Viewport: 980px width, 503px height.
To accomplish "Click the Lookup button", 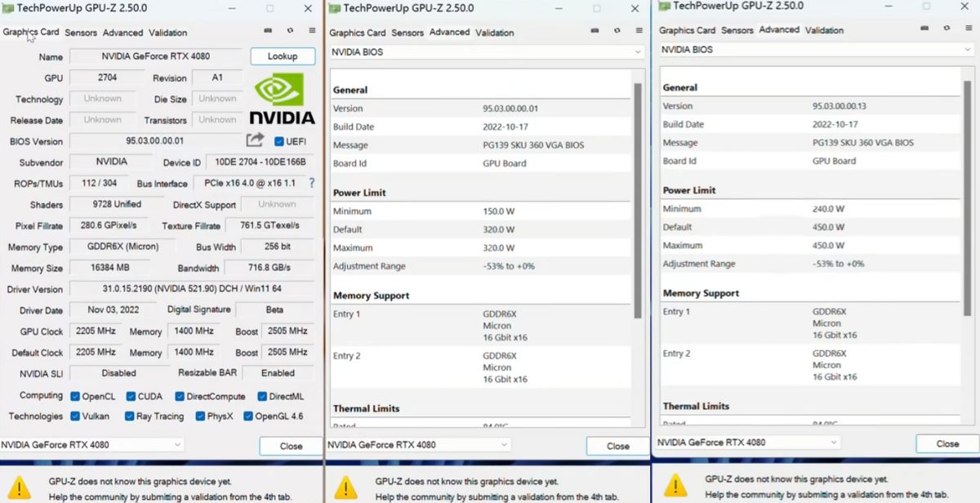I will point(282,56).
